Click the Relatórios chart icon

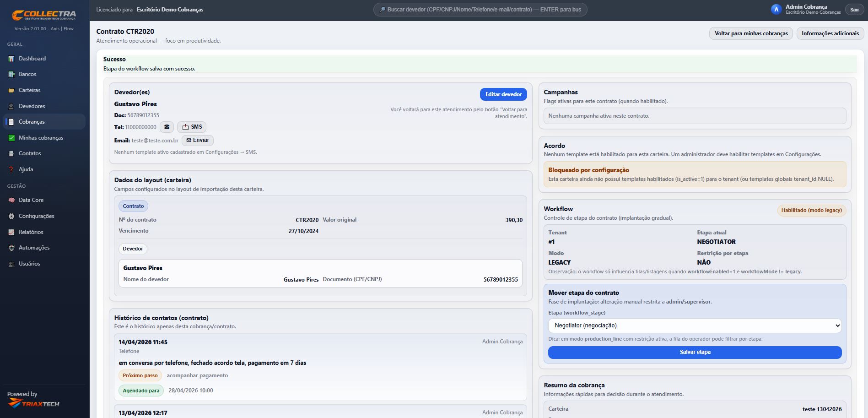coord(11,232)
